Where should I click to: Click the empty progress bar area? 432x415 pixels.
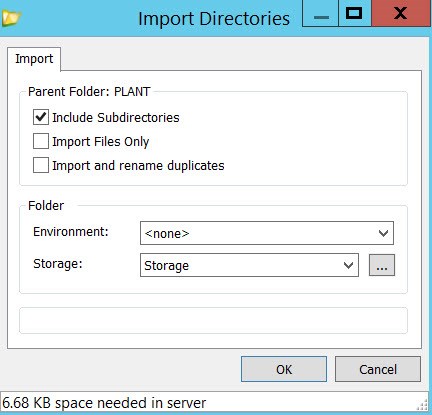213,321
